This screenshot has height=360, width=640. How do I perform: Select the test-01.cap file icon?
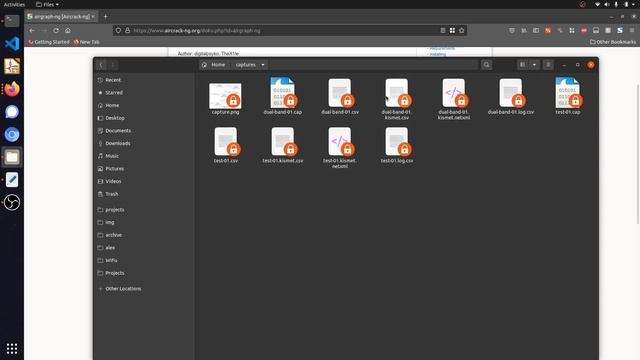(568, 93)
